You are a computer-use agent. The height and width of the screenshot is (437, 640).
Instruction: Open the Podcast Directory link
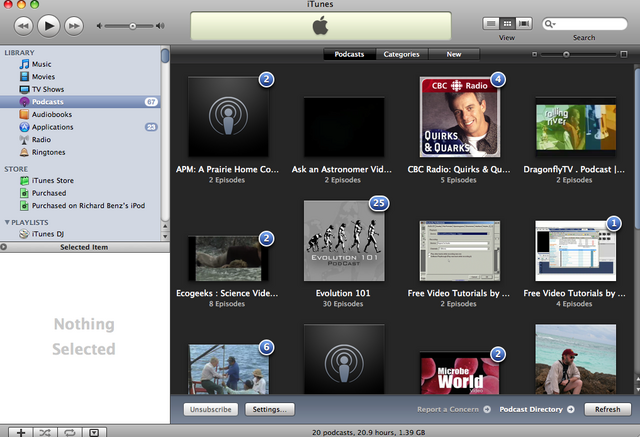(537, 409)
